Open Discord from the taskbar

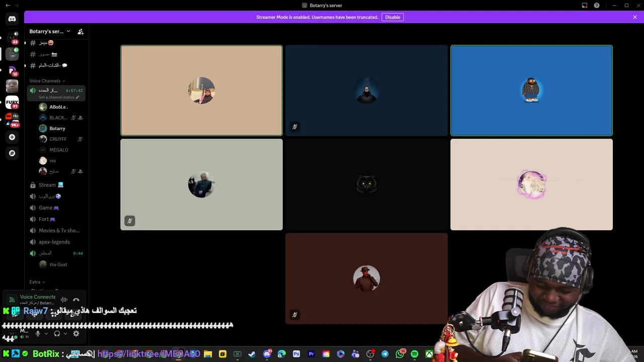[x=267, y=354]
